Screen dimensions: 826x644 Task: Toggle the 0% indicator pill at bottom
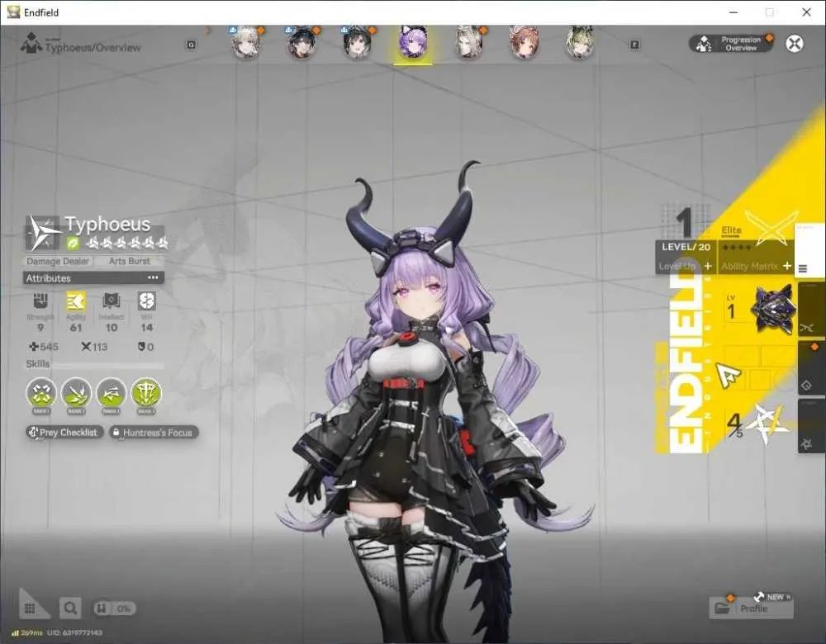(114, 608)
